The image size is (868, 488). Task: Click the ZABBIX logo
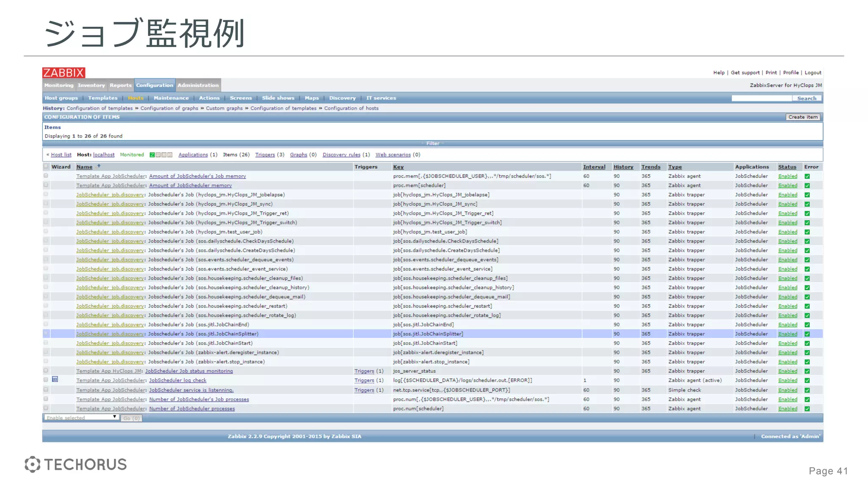[64, 72]
